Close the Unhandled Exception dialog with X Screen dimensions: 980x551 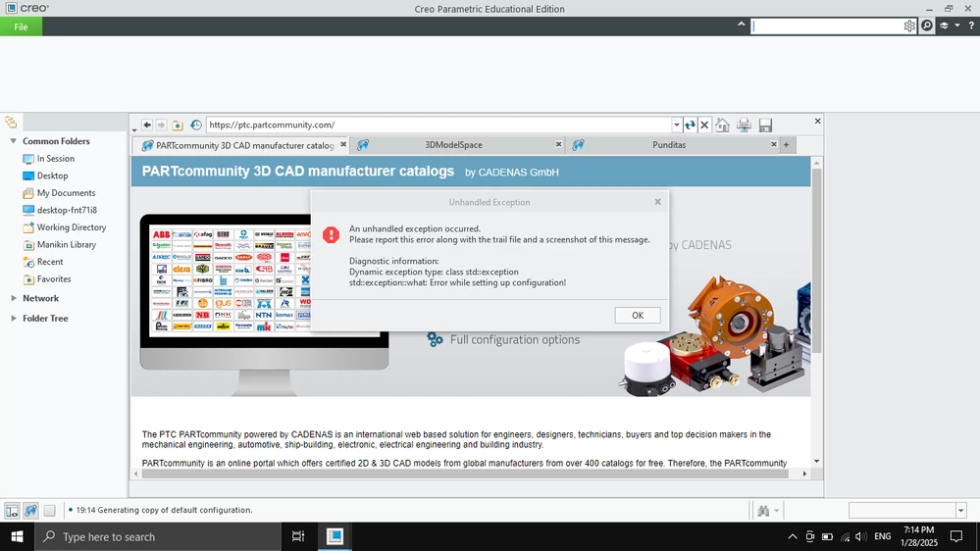click(657, 202)
